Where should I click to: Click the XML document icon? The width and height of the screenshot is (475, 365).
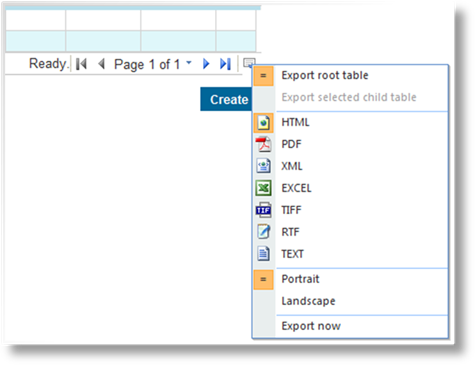click(263, 166)
